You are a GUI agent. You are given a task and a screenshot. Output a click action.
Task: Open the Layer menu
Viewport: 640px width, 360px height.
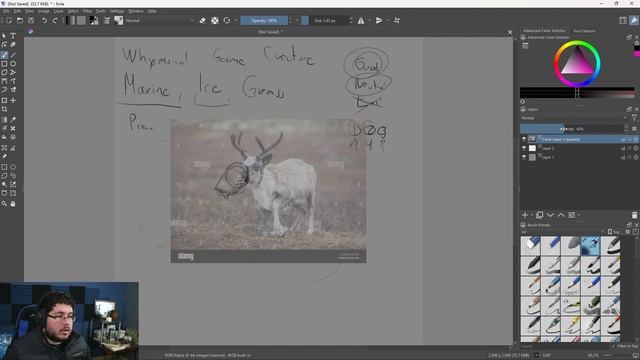coord(58,11)
